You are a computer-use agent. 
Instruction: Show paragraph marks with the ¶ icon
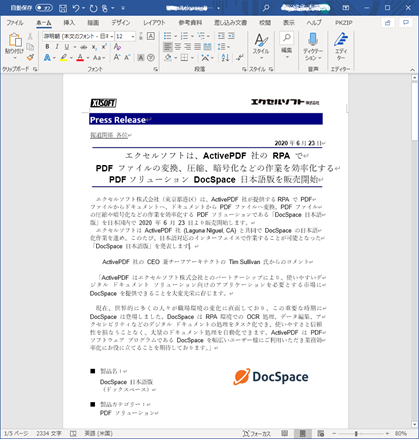(239, 58)
